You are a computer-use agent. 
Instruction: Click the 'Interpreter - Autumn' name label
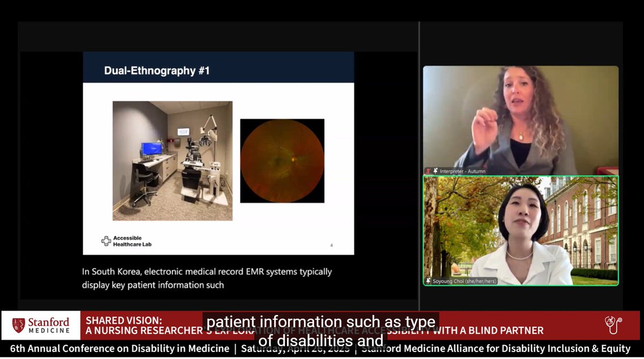pos(462,171)
